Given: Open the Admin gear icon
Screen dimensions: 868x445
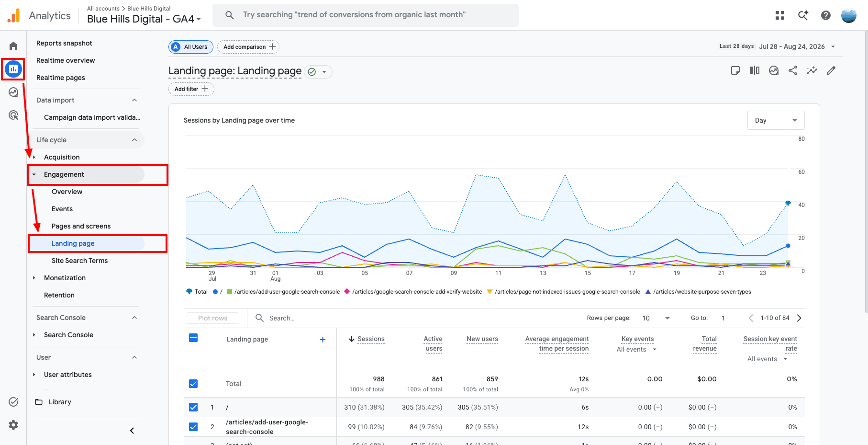Looking at the screenshot, I should [x=13, y=425].
